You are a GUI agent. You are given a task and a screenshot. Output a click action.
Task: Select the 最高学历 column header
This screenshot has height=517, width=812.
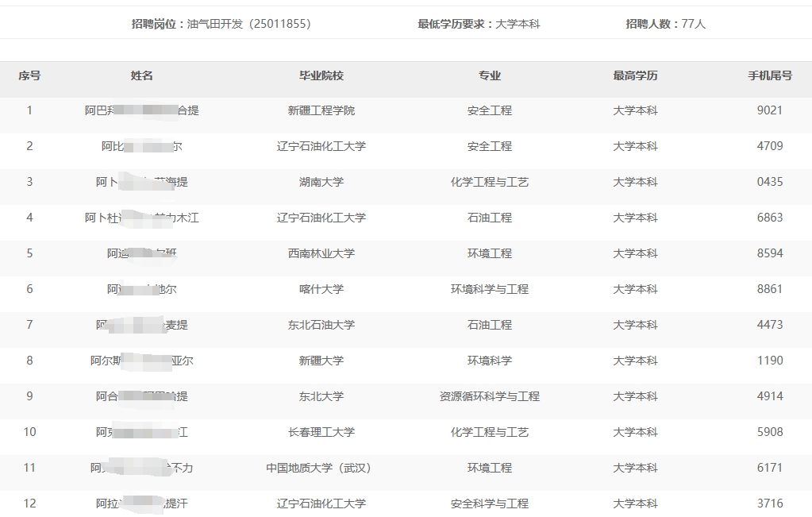click(x=635, y=76)
